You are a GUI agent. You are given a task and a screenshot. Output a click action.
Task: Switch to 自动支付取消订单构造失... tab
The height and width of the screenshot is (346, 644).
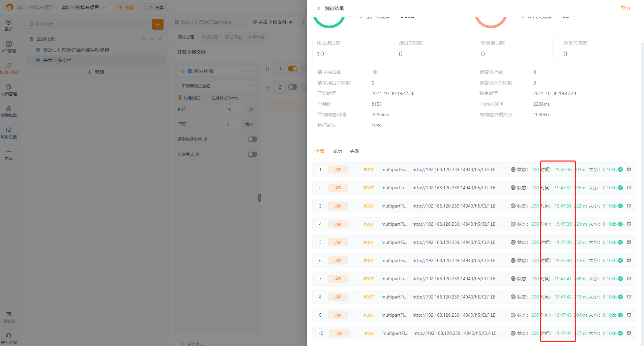205,22
